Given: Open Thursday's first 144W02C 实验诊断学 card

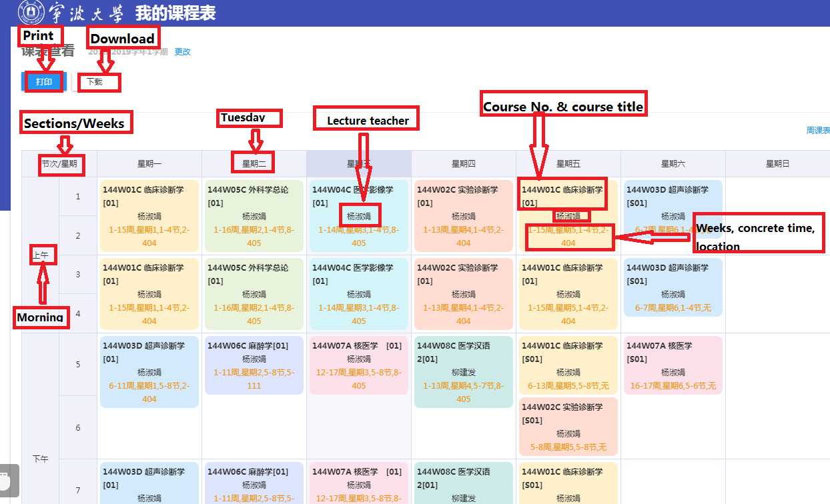Looking at the screenshot, I should pyautogui.click(x=464, y=216).
